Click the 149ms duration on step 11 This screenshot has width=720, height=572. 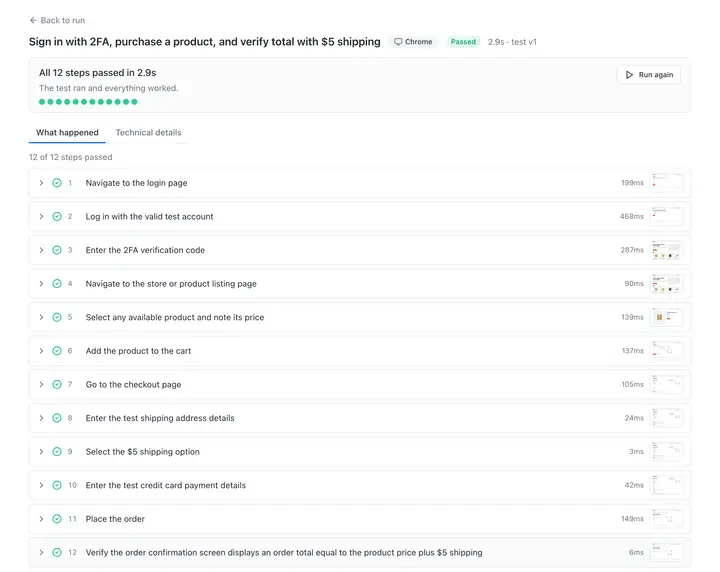[x=632, y=519]
